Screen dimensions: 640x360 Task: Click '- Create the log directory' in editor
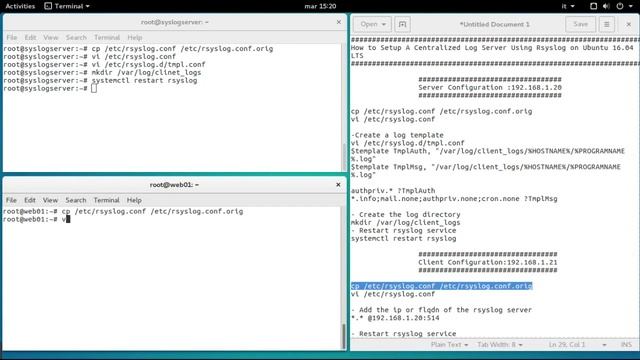click(x=406, y=215)
